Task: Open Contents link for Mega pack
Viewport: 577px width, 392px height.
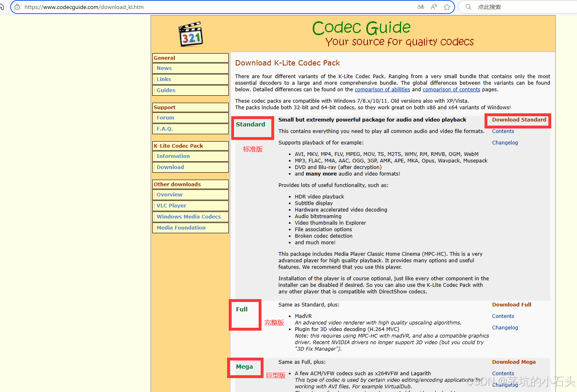Action: click(503, 374)
